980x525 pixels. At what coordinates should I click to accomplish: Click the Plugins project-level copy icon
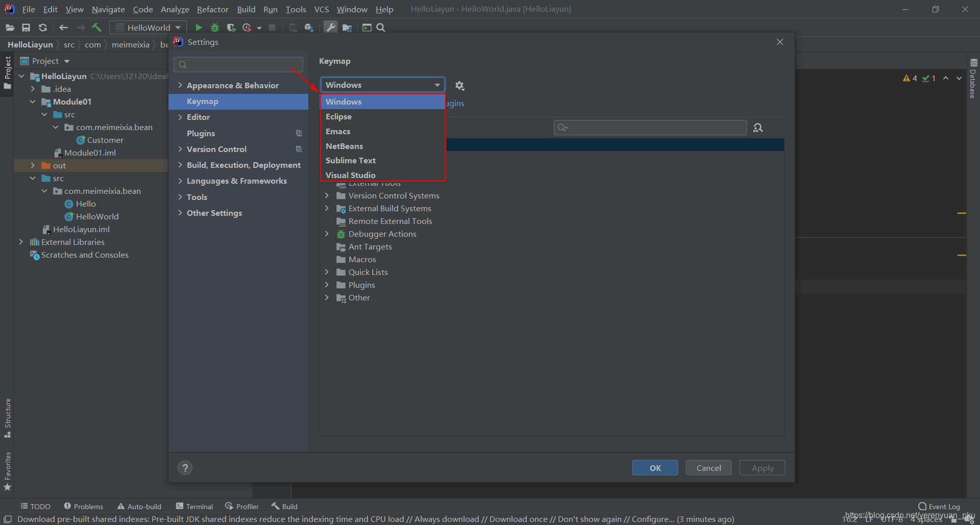tap(299, 133)
